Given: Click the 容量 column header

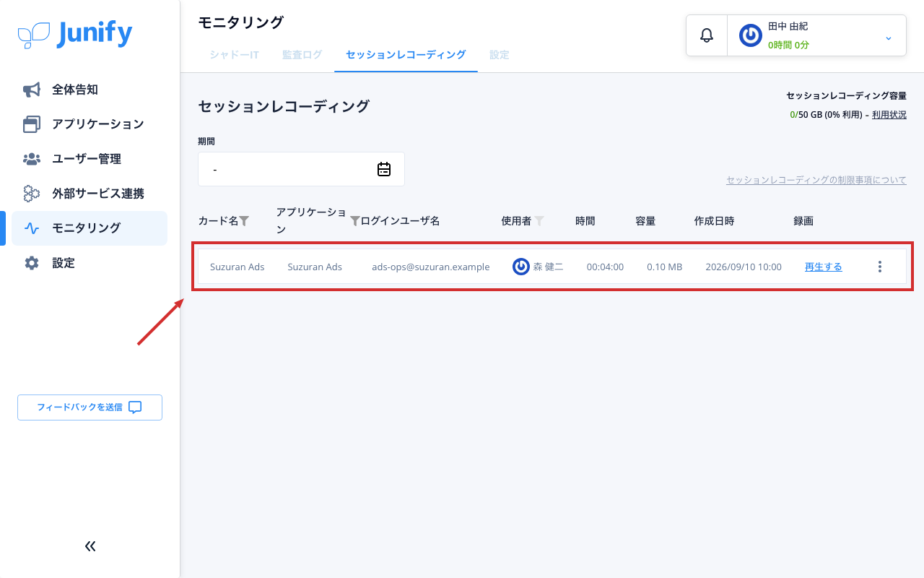Looking at the screenshot, I should [645, 221].
